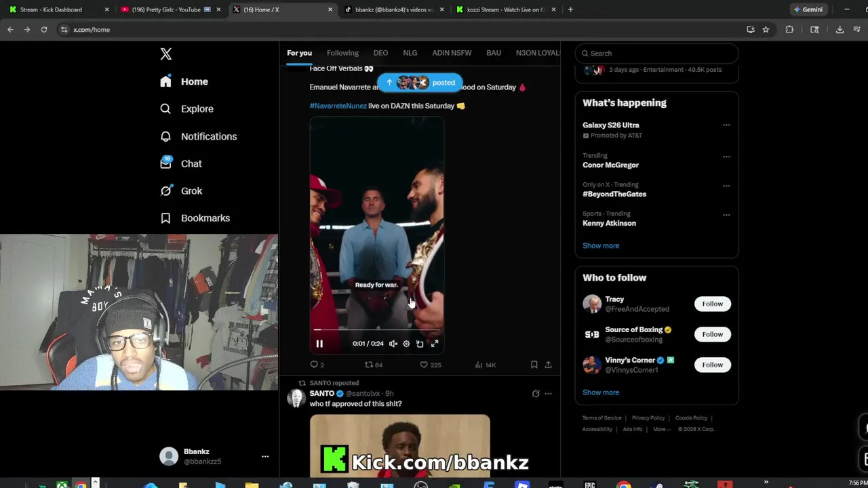Viewport: 868px width, 488px height.
Task: Click the X logo in the sidebar
Action: tap(166, 54)
